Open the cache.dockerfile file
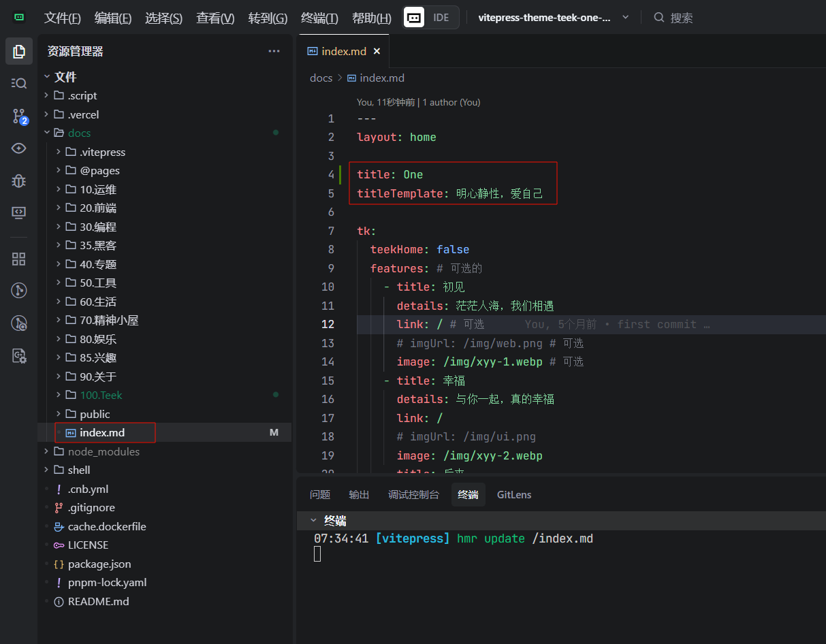Screen dimensions: 826x644 (165, 526)
